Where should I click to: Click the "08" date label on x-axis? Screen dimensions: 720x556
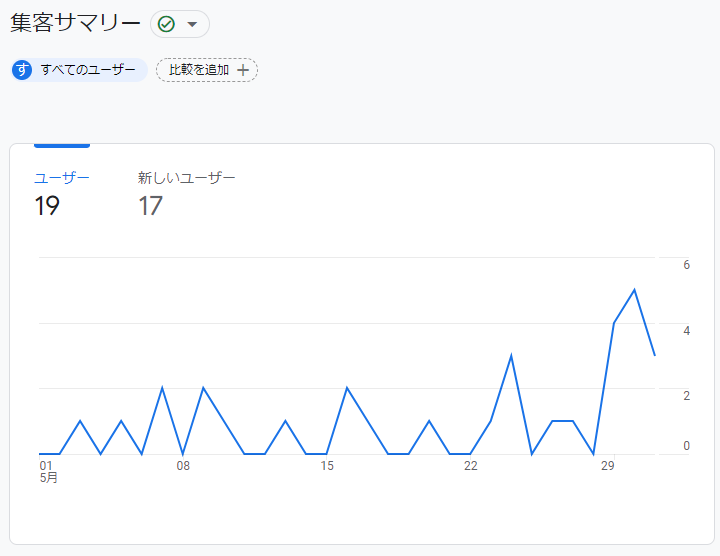click(x=183, y=466)
